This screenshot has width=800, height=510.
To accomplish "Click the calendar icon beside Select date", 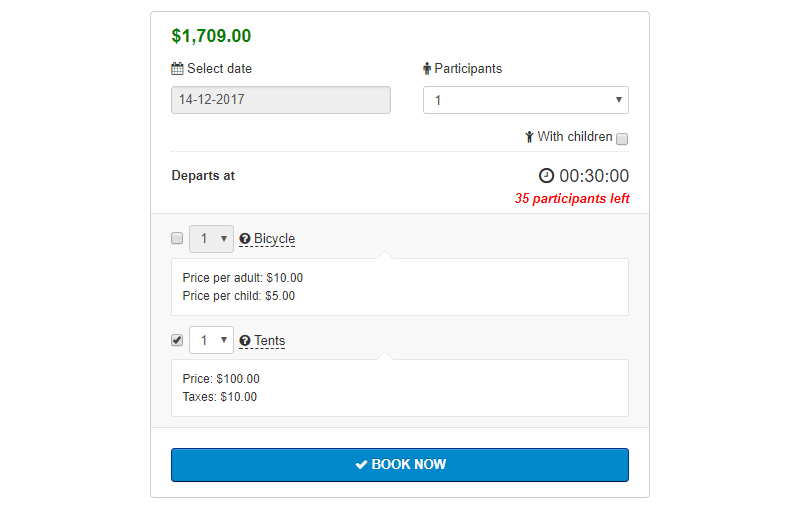I will [177, 69].
